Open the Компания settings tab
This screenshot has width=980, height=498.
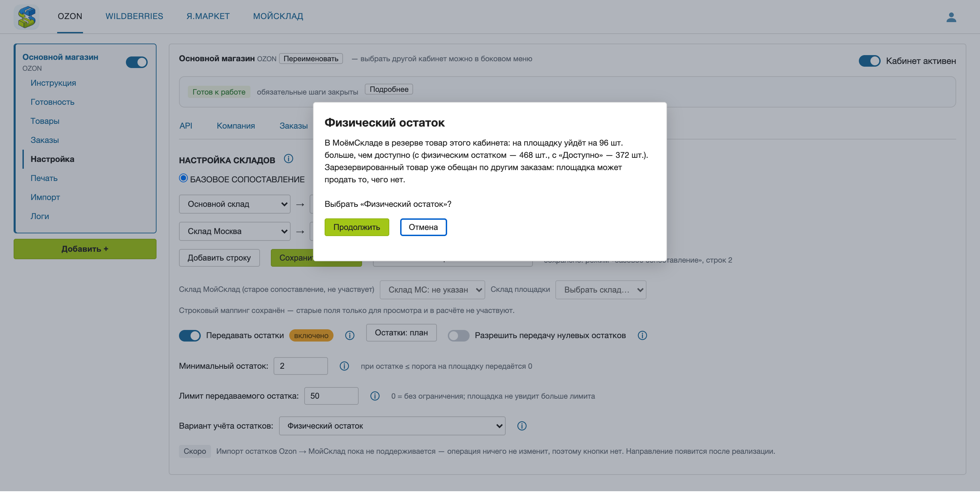236,126
